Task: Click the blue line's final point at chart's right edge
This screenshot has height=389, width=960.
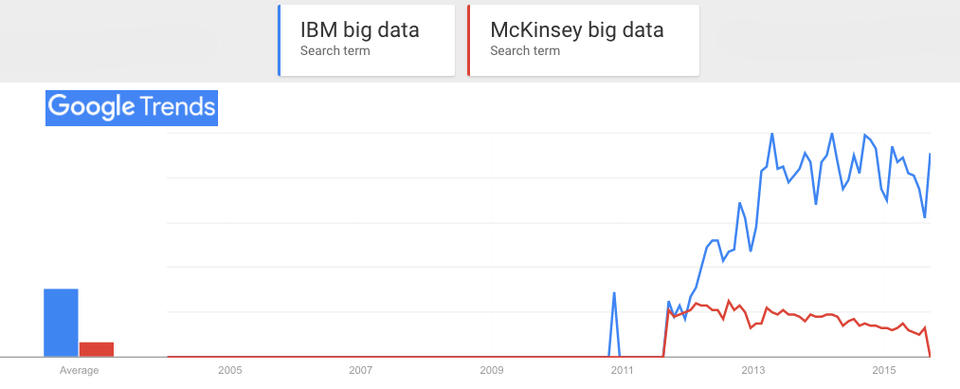Action: tap(930, 154)
